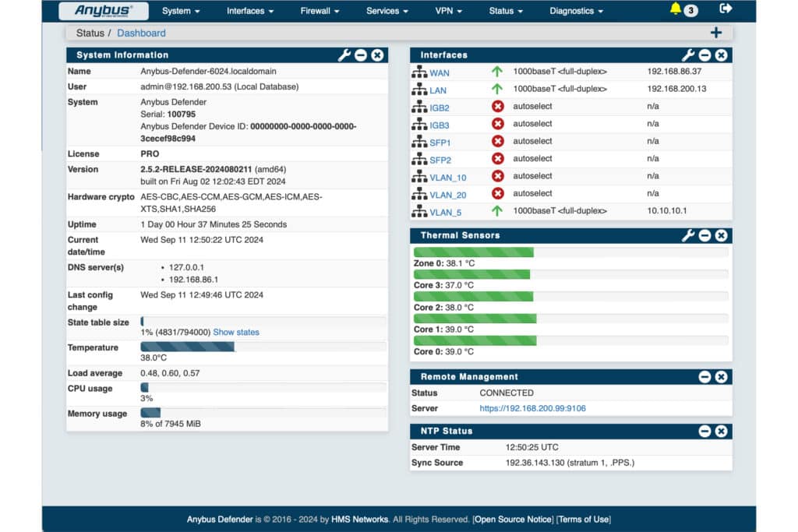The image size is (798, 532).
Task: Configure Thermal Sensors with wrench icon
Action: 688,235
